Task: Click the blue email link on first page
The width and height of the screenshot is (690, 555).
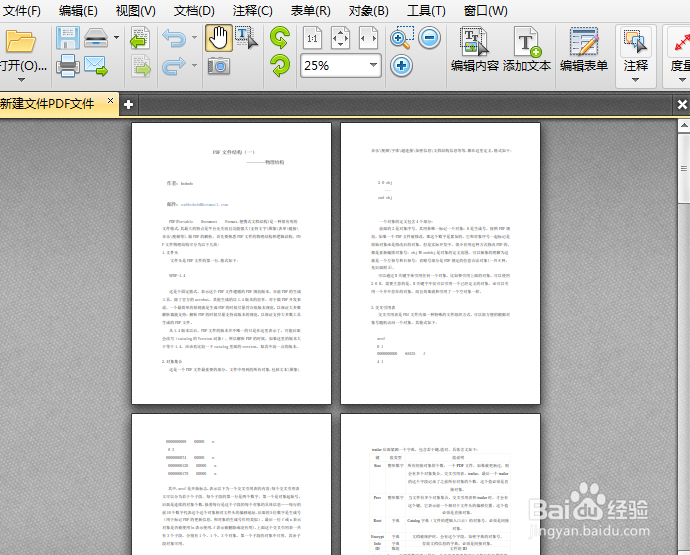Action: 205,205
